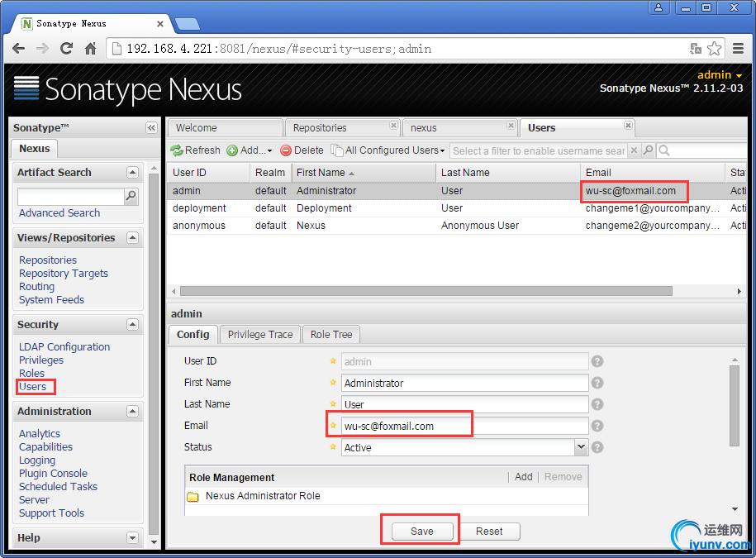Open Scheduled Tasks link
This screenshot has height=558, width=756.
58,487
